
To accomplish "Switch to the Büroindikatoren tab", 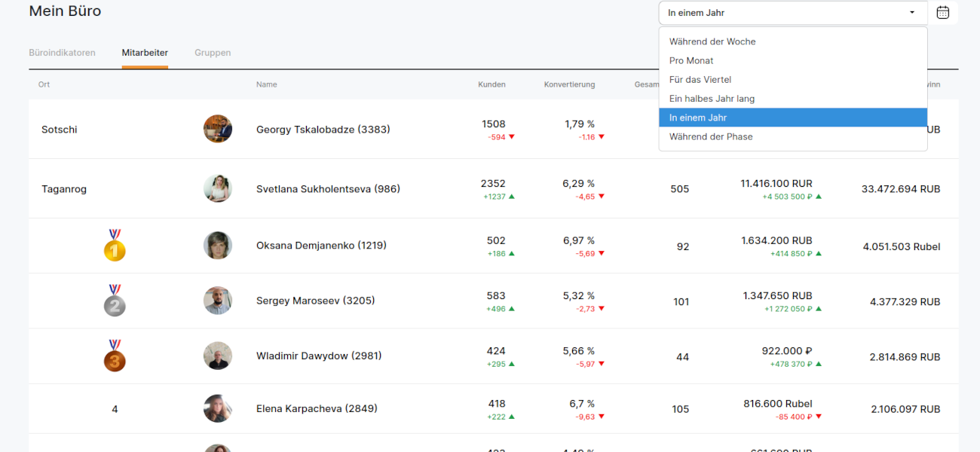I will click(x=62, y=53).
